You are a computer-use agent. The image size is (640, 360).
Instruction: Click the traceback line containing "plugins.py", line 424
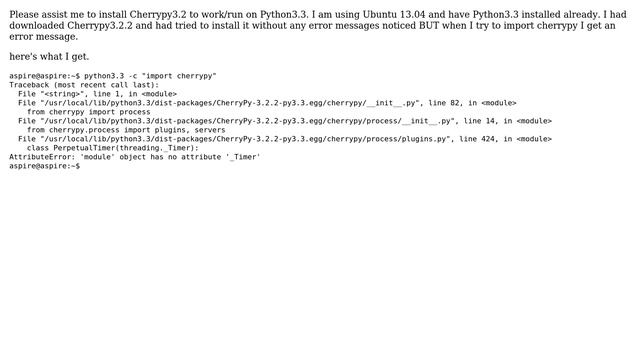[284, 139]
